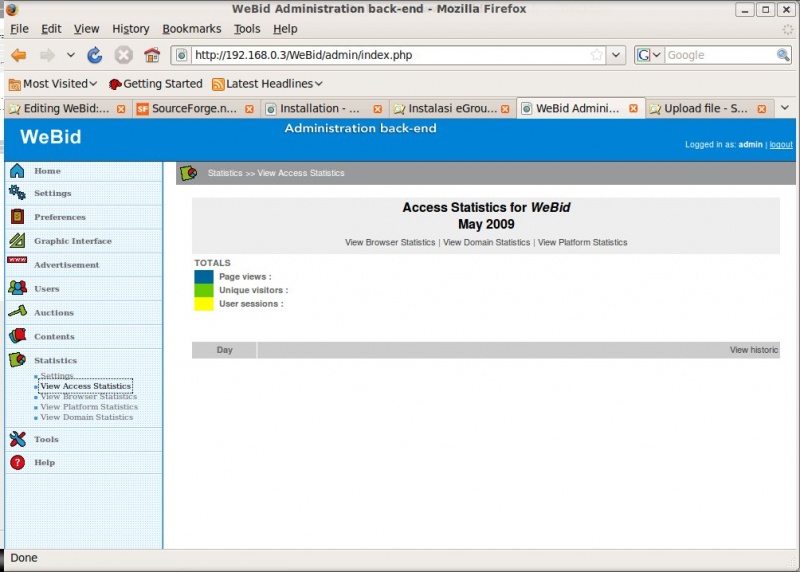Click the blue Page views color swatch
This screenshot has height=572, width=800.
(204, 277)
